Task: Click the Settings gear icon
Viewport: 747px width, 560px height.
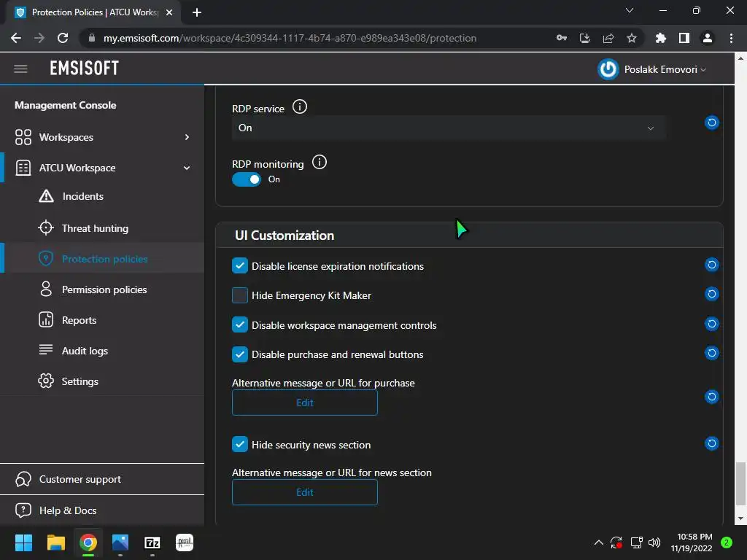Action: pos(46,381)
